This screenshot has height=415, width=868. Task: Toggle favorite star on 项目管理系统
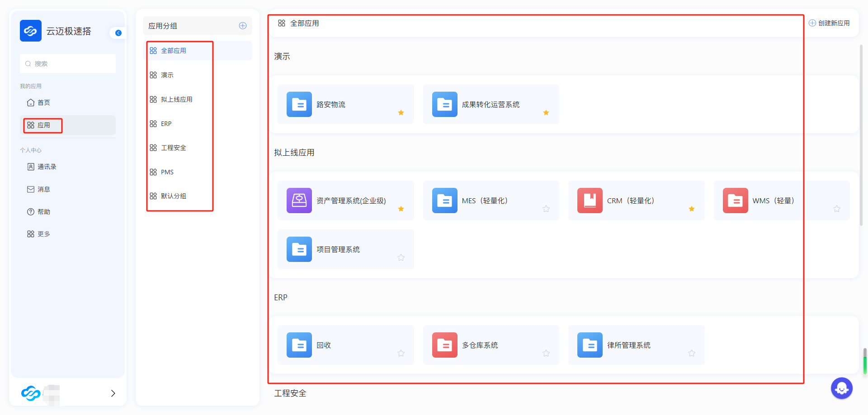click(x=401, y=257)
